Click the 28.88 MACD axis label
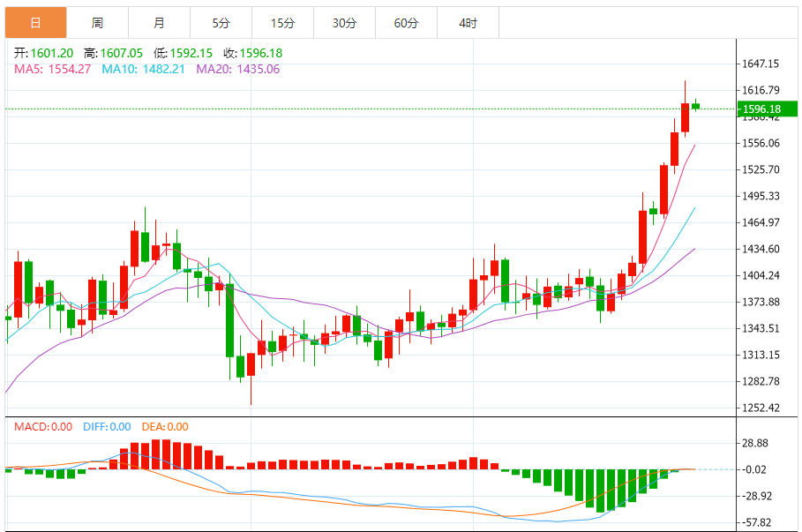 click(x=755, y=443)
